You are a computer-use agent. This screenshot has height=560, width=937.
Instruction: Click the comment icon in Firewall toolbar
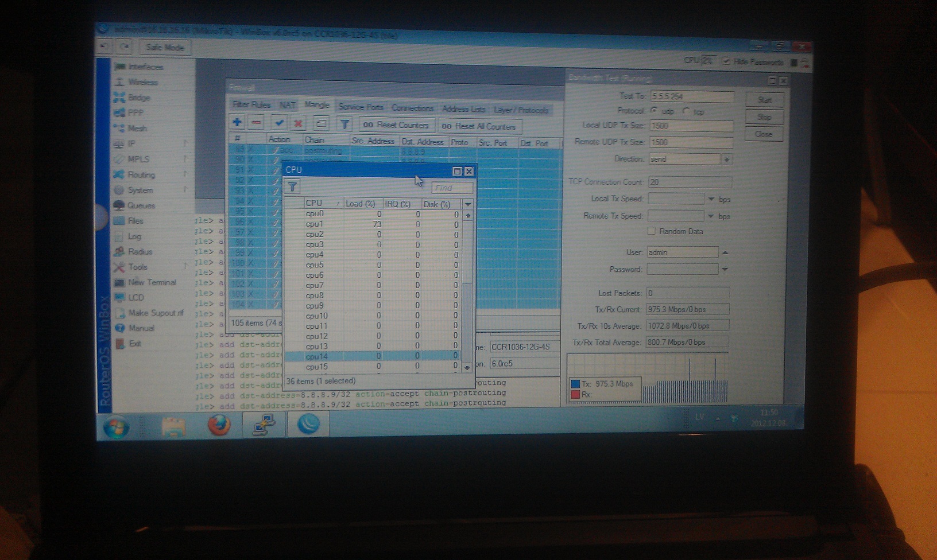(x=321, y=123)
